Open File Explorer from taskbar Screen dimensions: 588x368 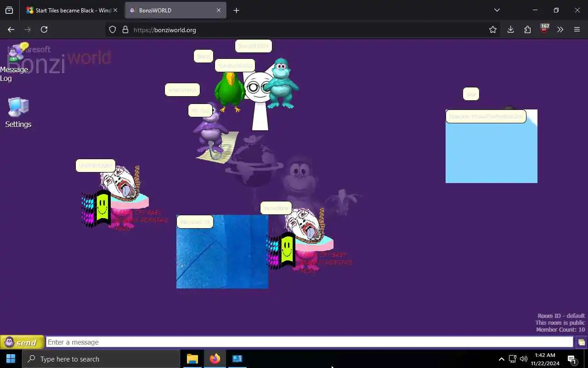tap(192, 359)
